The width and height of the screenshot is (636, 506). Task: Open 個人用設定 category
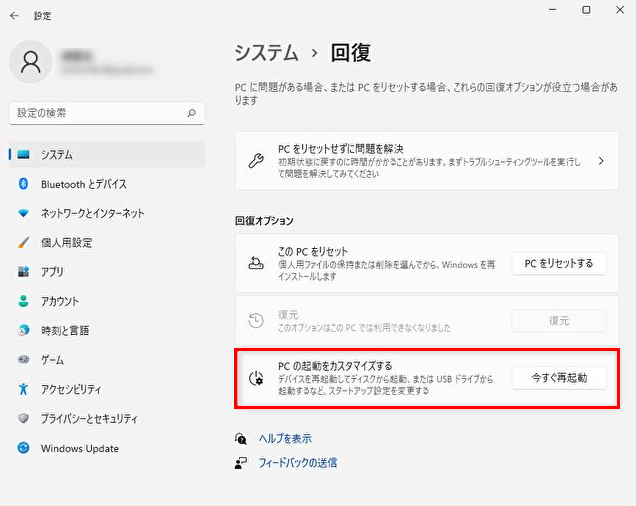click(x=107, y=243)
